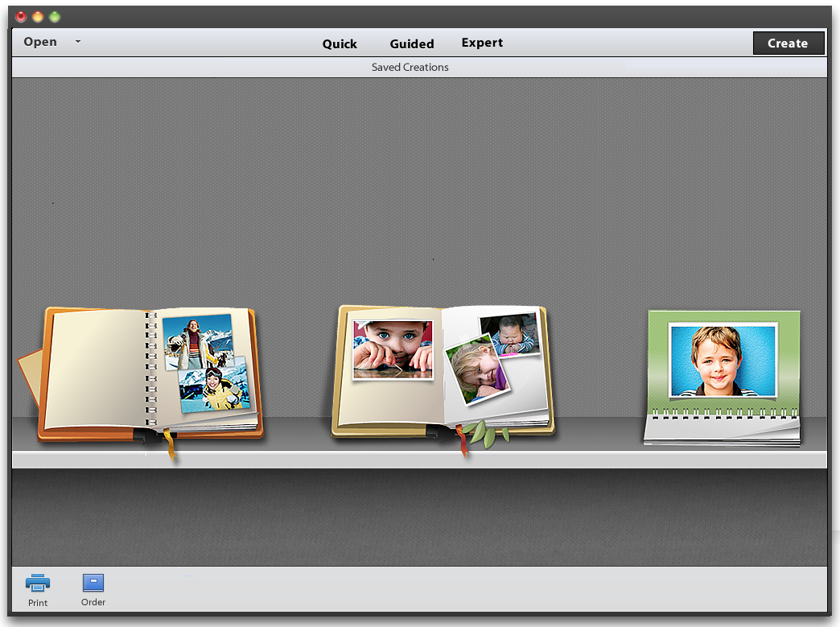Image resolution: width=840 pixels, height=627 pixels.
Task: Click the Order icon
Action: [93, 583]
